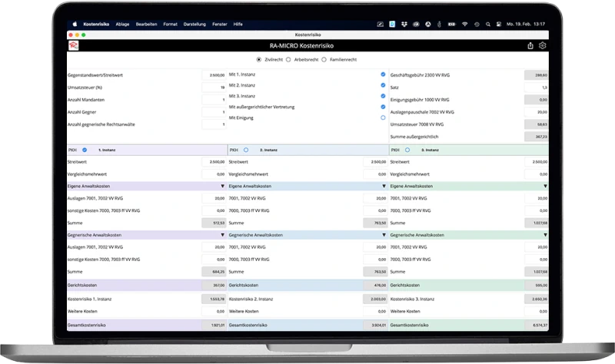Collapse Eigene Anwaltskosten in 3. Instanz
Screen dimensions: 615x364
point(545,186)
